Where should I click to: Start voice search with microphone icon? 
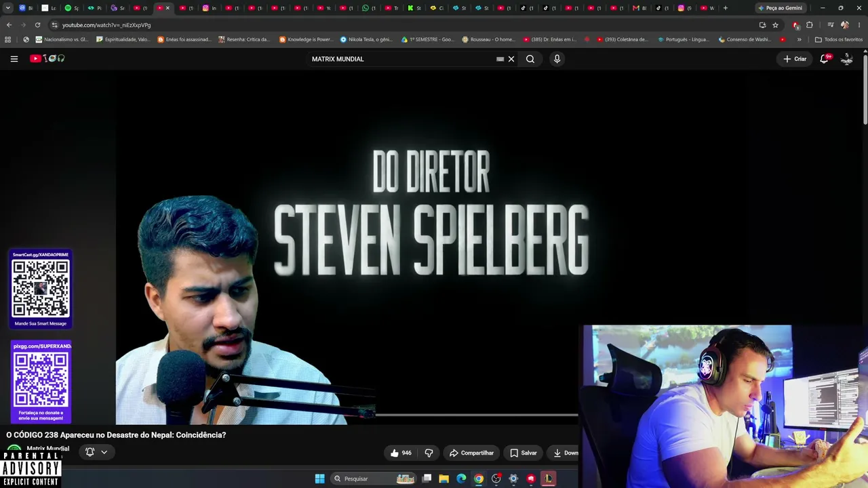pyautogui.click(x=557, y=59)
